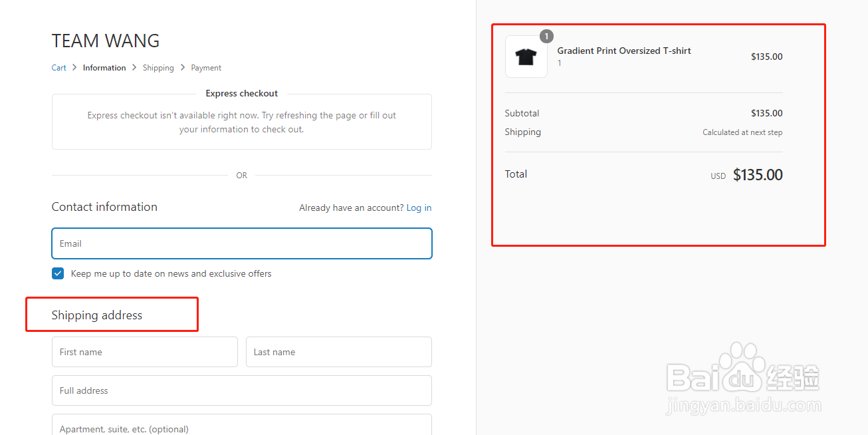The image size is (868, 435).
Task: Click the Express checkout heading
Action: click(x=242, y=94)
